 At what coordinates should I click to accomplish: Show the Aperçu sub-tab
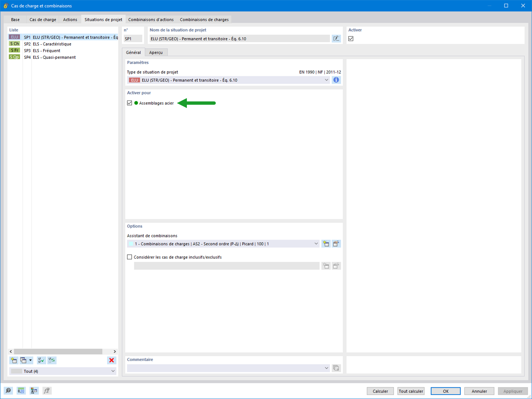point(156,53)
